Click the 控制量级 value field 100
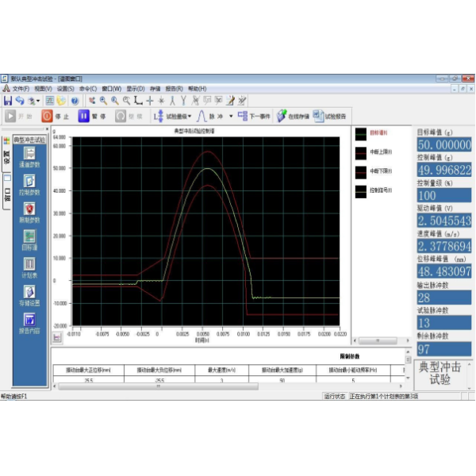The height and width of the screenshot is (476, 476). (x=444, y=195)
